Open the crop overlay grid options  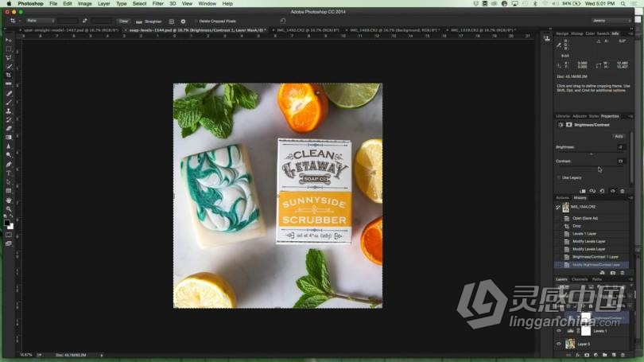pos(172,21)
